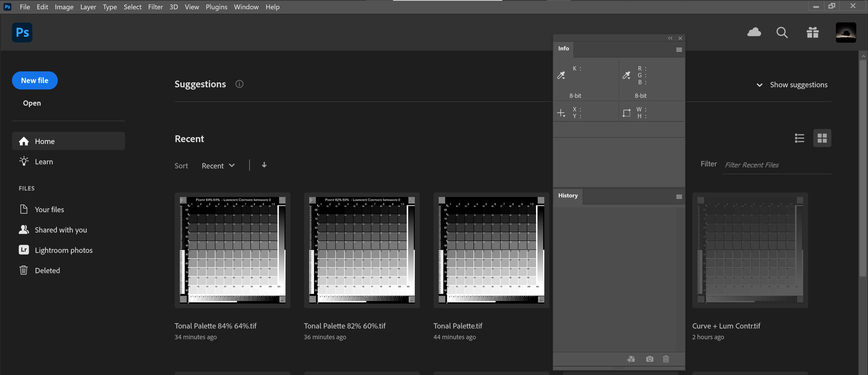868x375 pixels.
Task: Click the Open button in sidebar
Action: [32, 103]
